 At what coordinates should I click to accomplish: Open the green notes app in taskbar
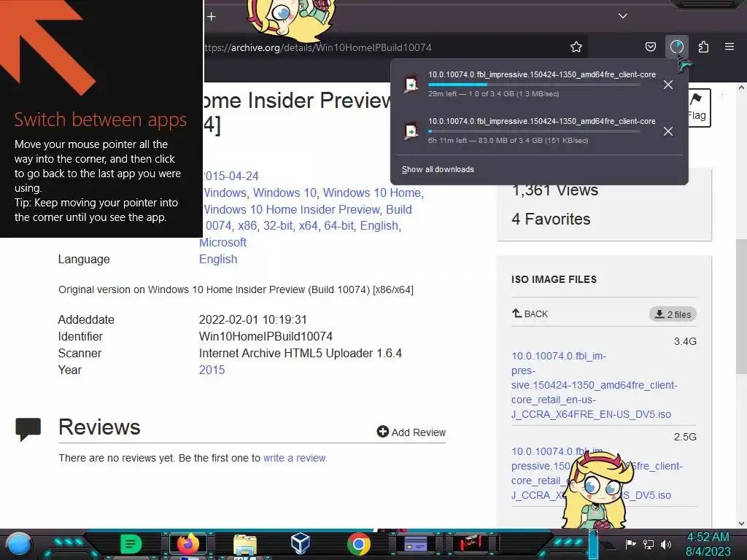(x=131, y=544)
